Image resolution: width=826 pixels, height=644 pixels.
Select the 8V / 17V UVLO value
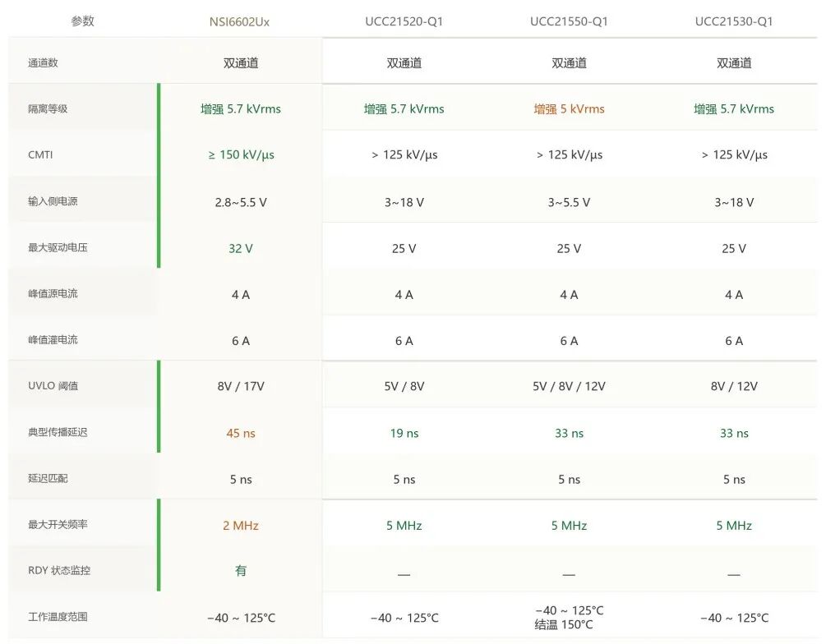[x=241, y=387]
